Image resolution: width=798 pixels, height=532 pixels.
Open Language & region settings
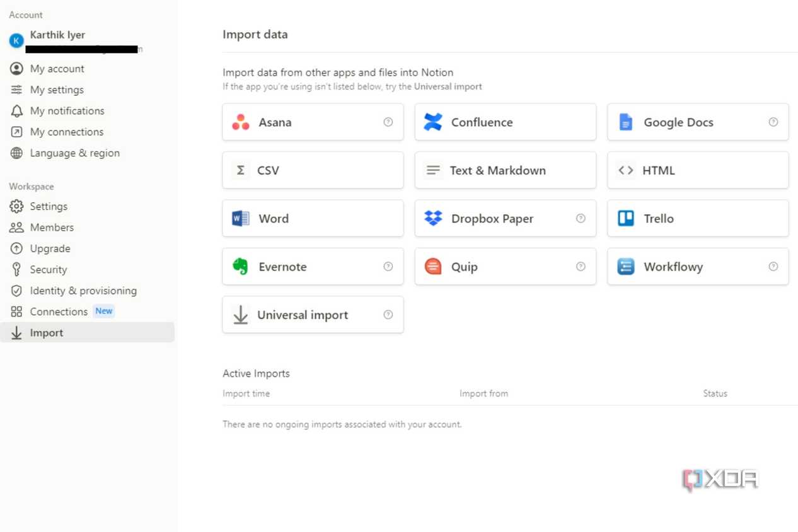click(88, 153)
